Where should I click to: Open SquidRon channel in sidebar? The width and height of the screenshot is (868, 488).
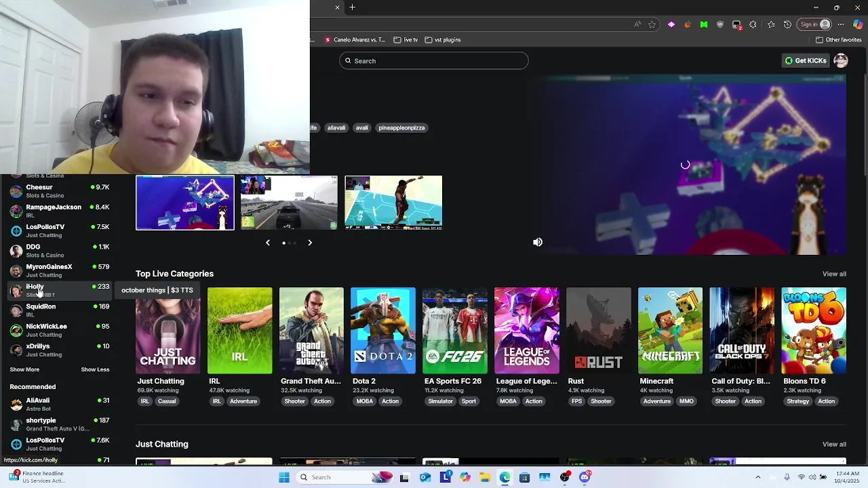(60, 310)
